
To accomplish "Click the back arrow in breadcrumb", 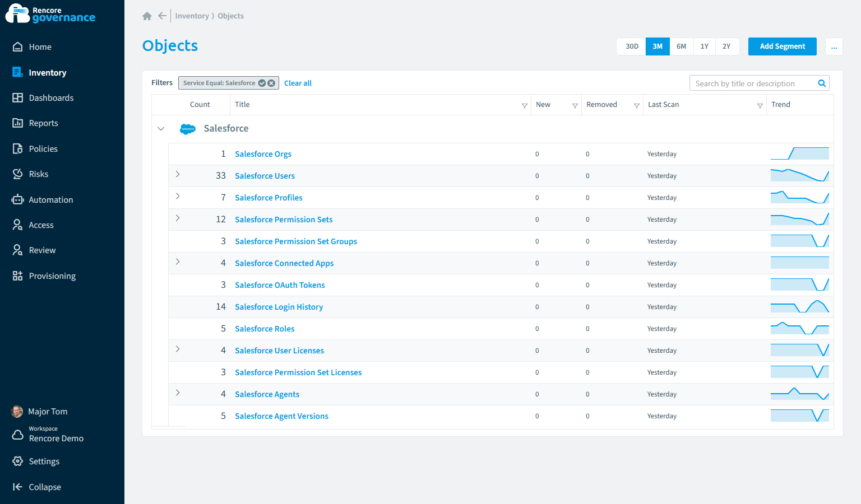I will pyautogui.click(x=162, y=16).
